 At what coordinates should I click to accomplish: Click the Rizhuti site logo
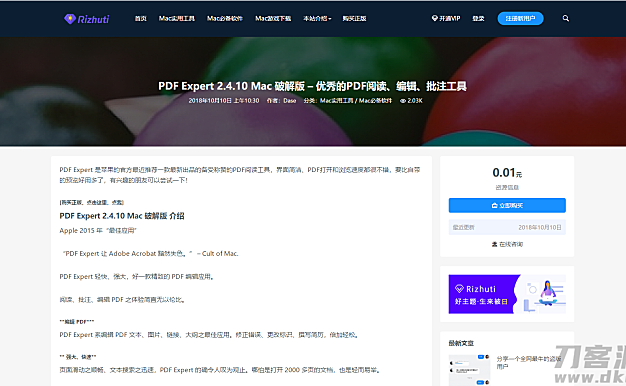[x=87, y=19]
